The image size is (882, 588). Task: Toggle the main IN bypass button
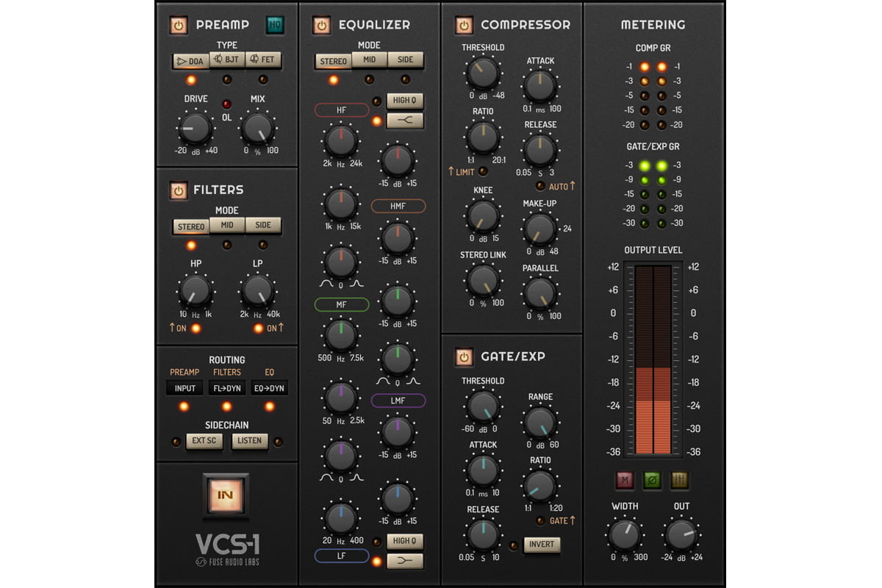226,495
